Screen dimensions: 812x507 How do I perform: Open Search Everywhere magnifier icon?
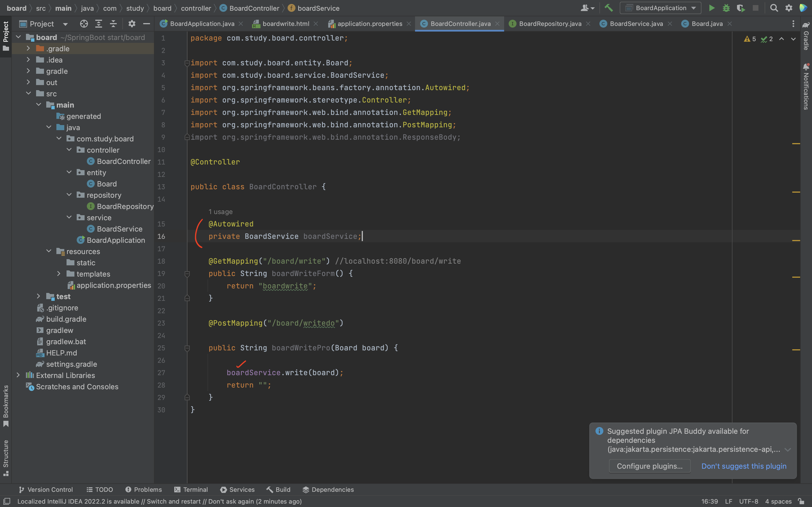coord(774,8)
